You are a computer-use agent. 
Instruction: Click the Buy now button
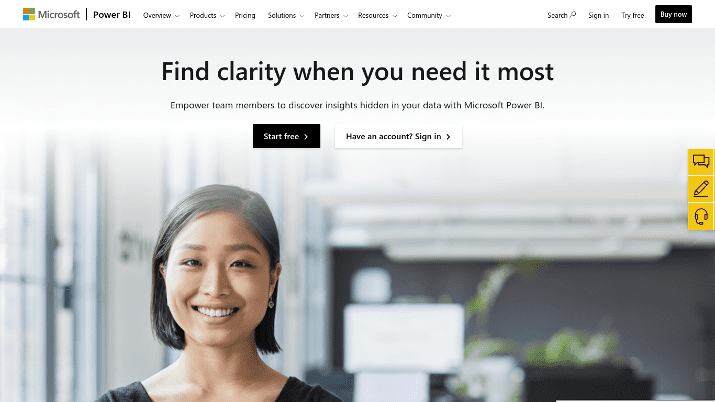coord(674,14)
